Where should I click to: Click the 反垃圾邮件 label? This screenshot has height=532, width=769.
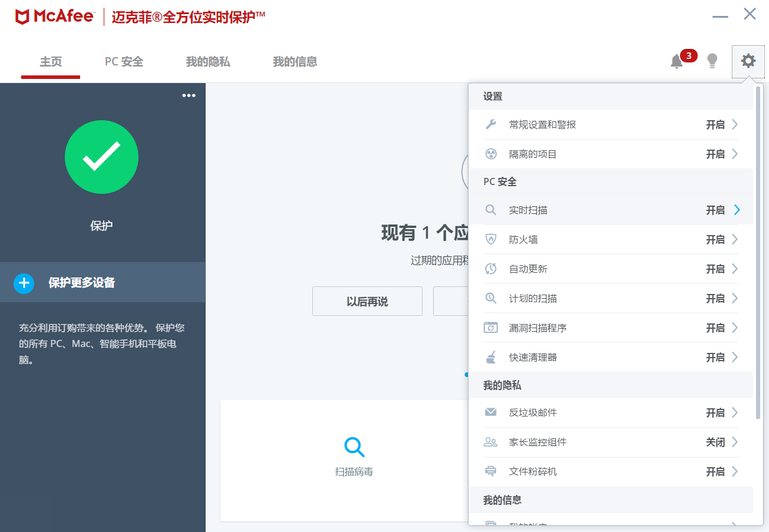[x=533, y=412]
